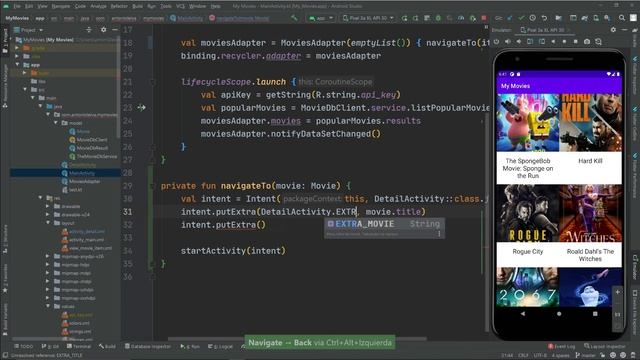Open the app run configuration dropdown
This screenshot has height=360, width=640.
(321, 18)
